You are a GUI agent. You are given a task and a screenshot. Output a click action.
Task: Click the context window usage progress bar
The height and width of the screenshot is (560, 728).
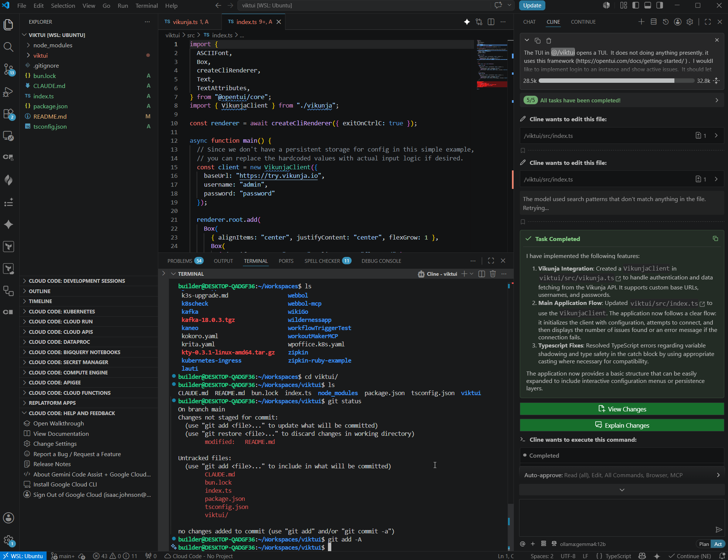(x=616, y=81)
